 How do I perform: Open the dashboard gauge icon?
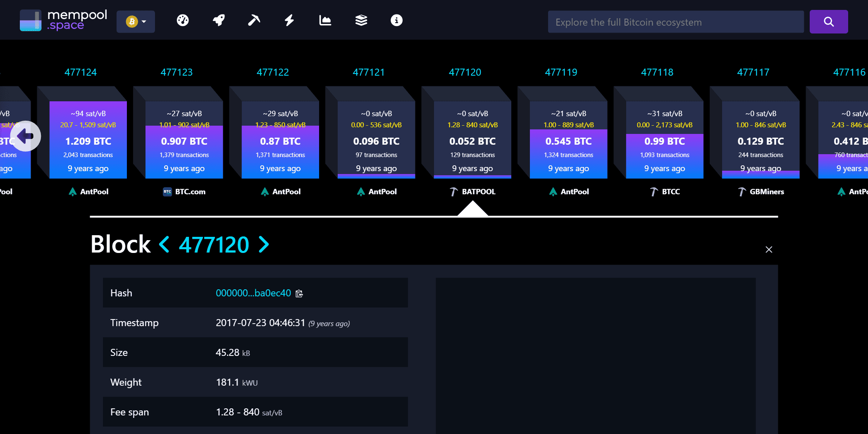[x=183, y=20]
